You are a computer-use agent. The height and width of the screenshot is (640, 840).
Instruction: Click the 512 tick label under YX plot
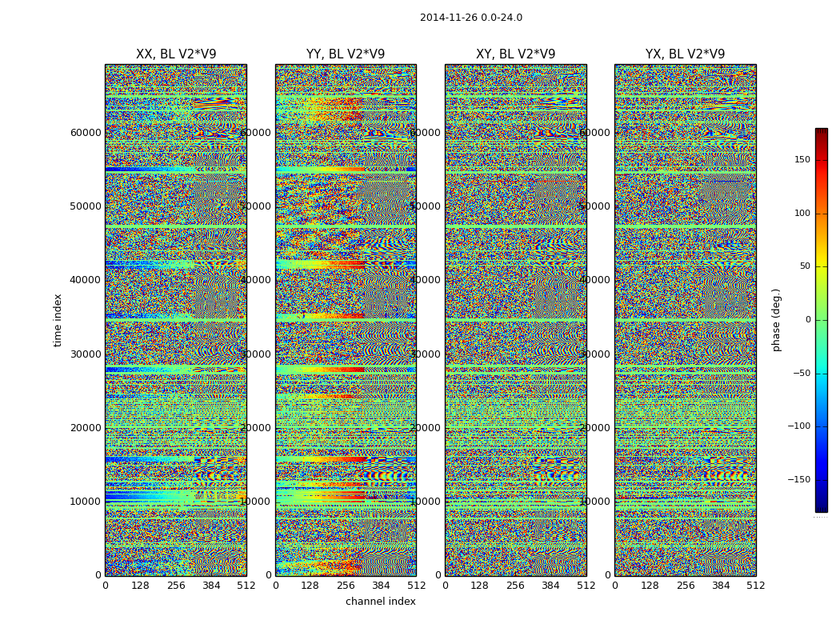[756, 586]
